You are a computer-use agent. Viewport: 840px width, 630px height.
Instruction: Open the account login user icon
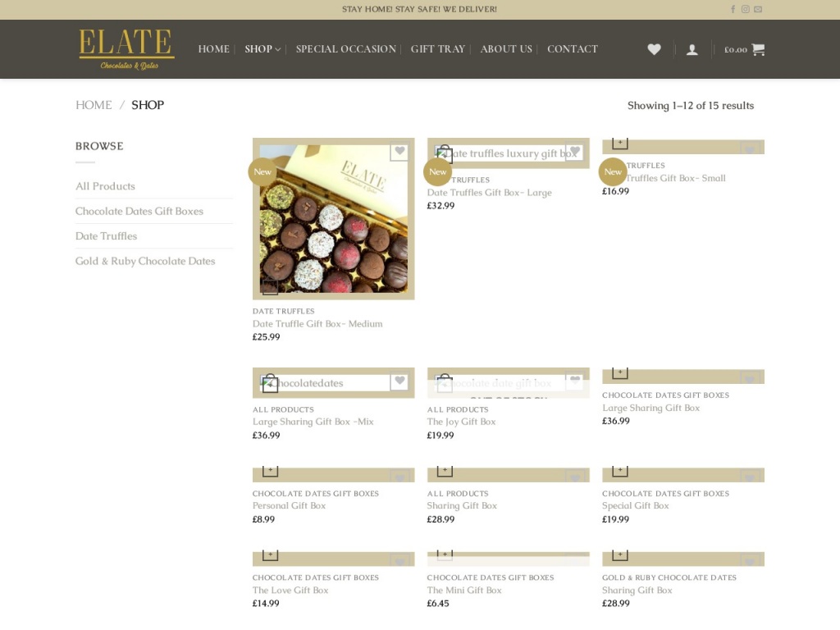(x=692, y=49)
